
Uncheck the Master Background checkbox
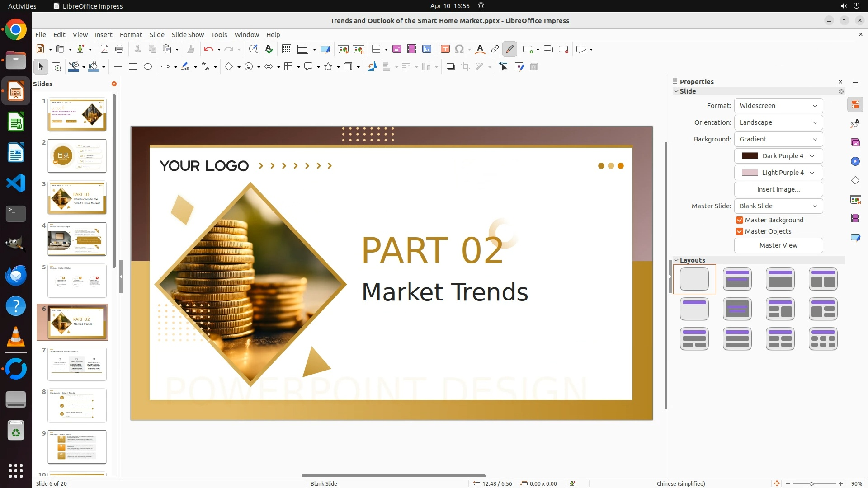740,220
